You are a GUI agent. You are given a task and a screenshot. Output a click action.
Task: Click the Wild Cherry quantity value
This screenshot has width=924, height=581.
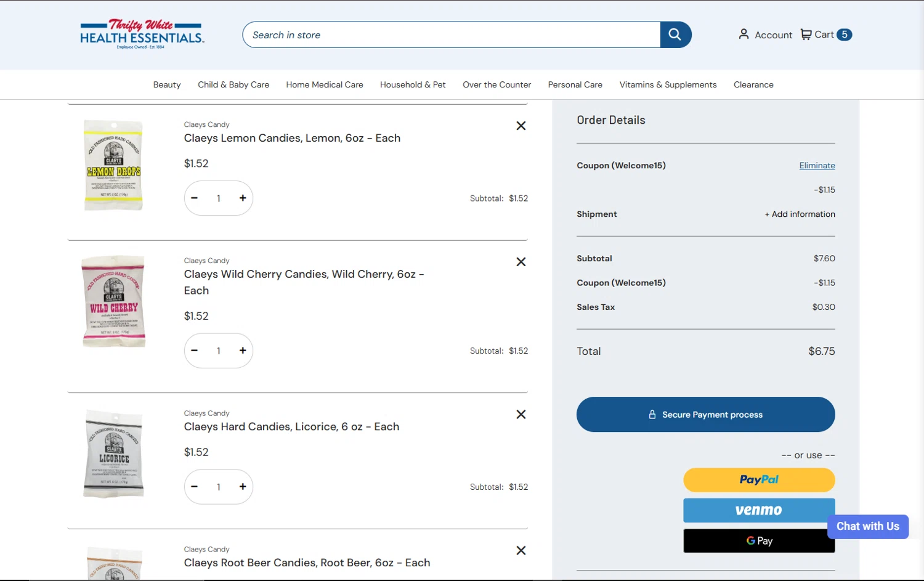[219, 351]
